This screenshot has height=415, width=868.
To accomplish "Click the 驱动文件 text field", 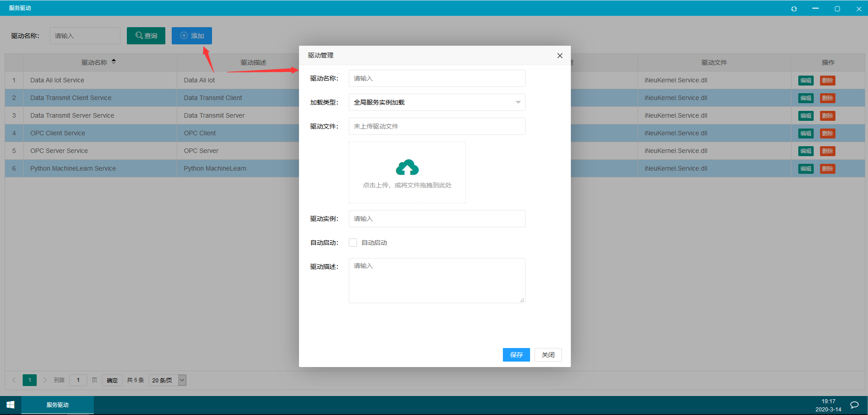I will point(437,126).
